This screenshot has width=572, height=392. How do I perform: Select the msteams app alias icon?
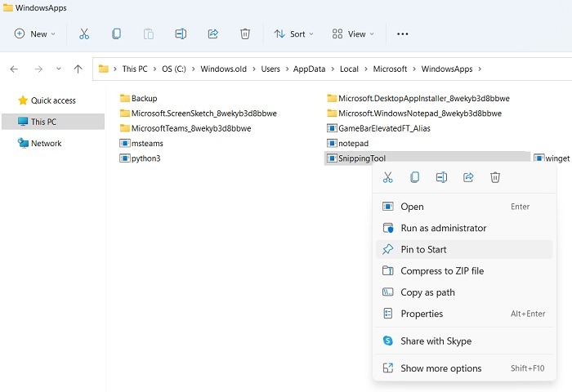125,143
